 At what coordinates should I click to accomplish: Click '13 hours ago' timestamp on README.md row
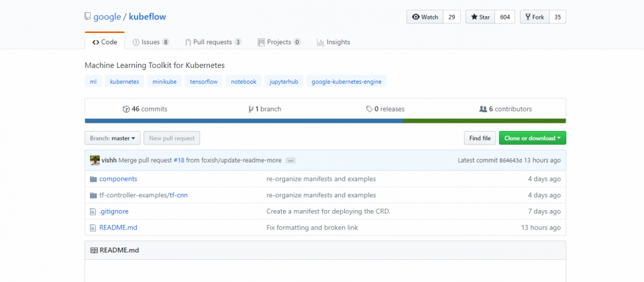pyautogui.click(x=541, y=228)
